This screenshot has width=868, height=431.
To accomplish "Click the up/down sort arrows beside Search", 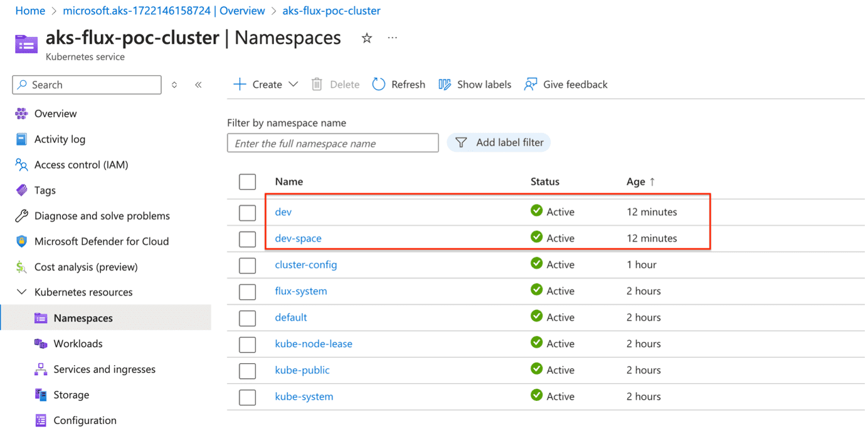I will point(174,85).
